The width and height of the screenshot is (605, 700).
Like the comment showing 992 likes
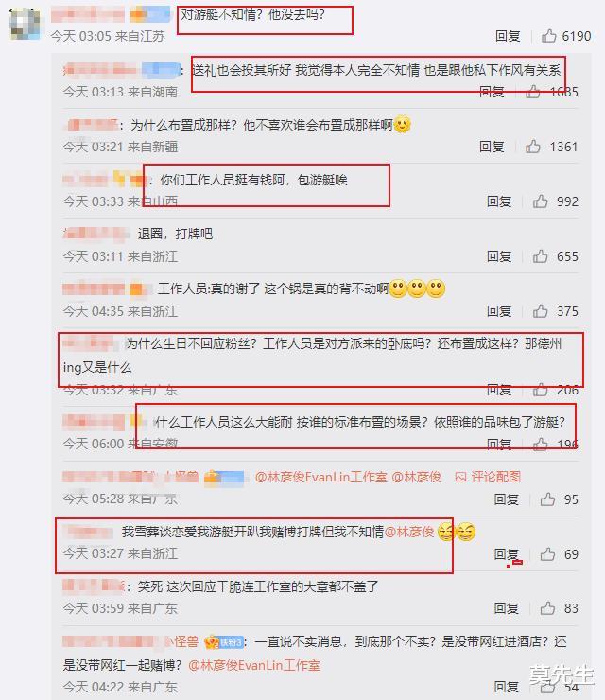541,201
